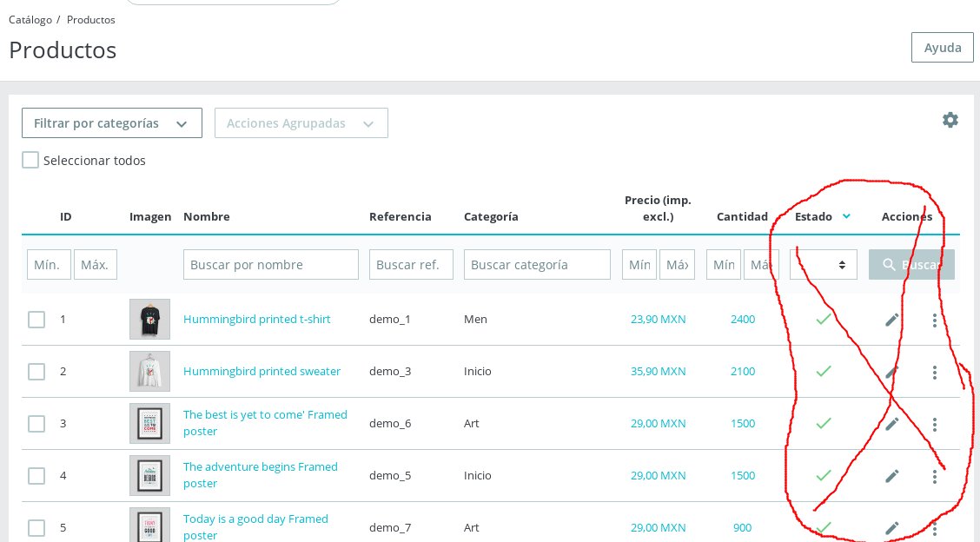Toggle status checkmark of product ID 3
Screen dimensions: 980x542
(823, 424)
